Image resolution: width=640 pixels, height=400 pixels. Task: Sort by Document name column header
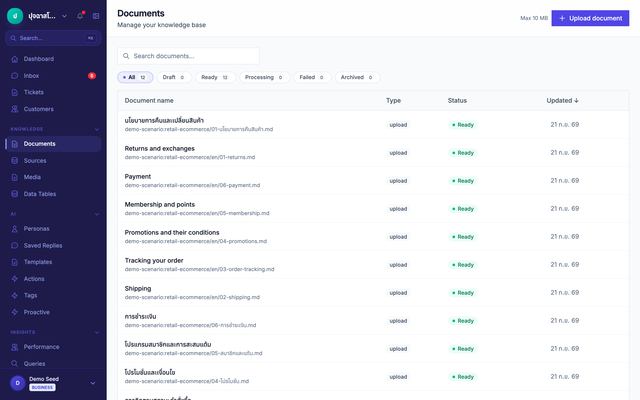coord(149,100)
